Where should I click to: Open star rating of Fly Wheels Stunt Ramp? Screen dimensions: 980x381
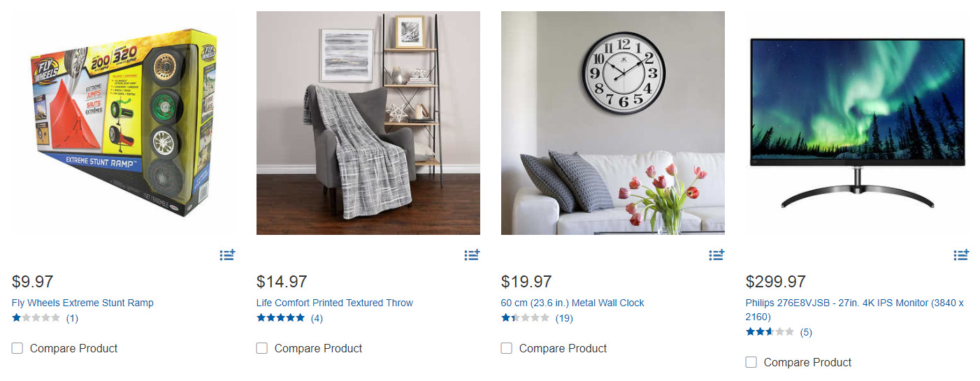click(x=36, y=318)
